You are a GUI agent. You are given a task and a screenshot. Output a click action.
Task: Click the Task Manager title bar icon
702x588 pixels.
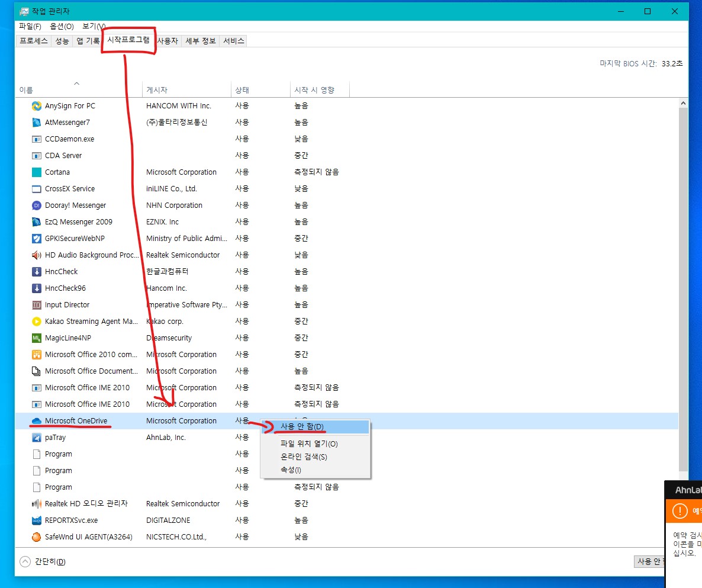click(24, 11)
